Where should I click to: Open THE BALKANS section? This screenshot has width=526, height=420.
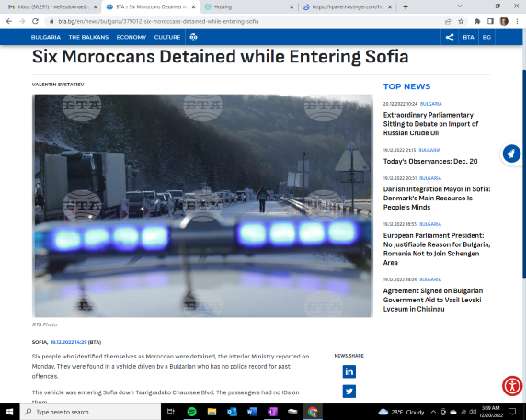[88, 37]
